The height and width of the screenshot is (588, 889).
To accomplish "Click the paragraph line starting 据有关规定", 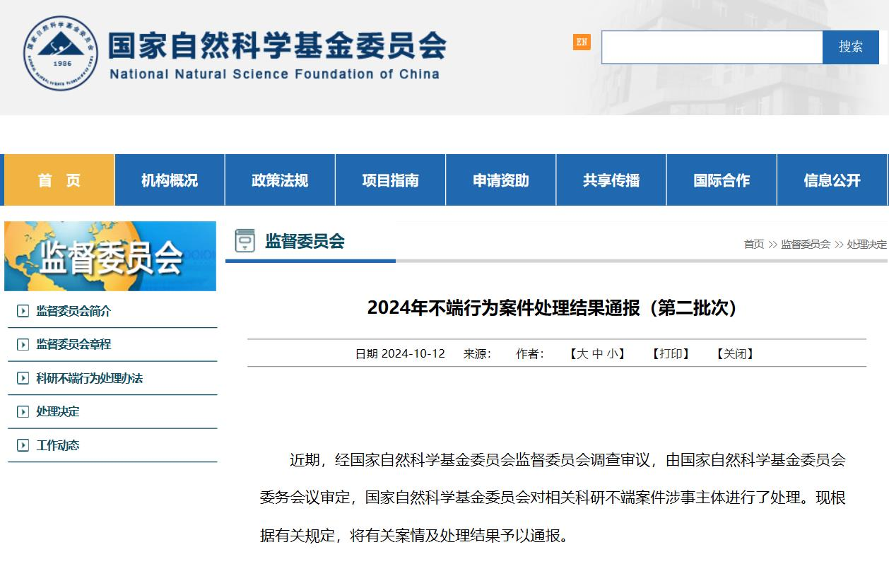I will pyautogui.click(x=414, y=536).
